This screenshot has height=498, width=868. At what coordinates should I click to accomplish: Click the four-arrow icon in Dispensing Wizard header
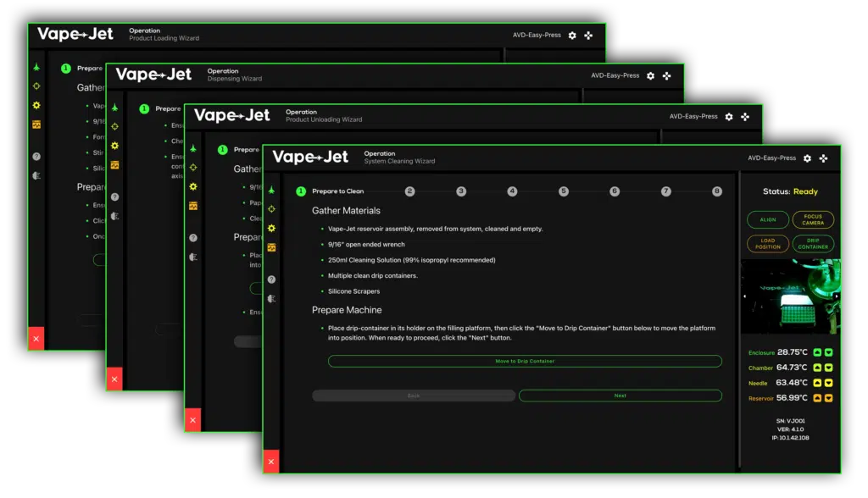[667, 76]
